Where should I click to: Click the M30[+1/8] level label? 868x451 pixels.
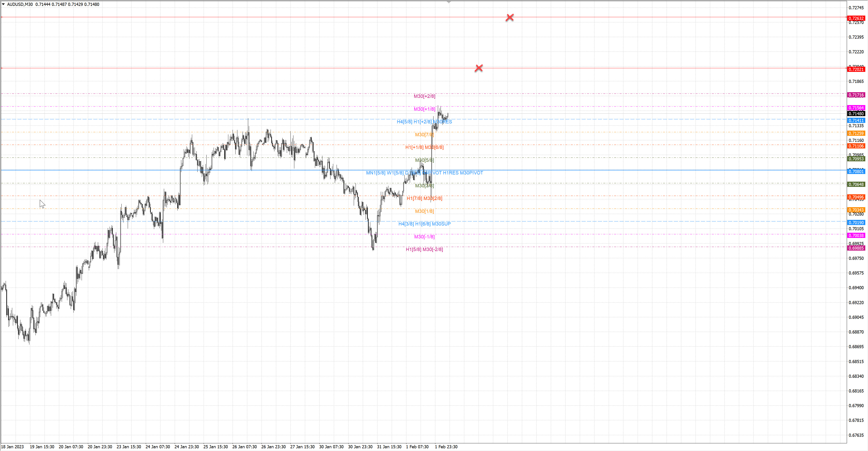(x=424, y=109)
